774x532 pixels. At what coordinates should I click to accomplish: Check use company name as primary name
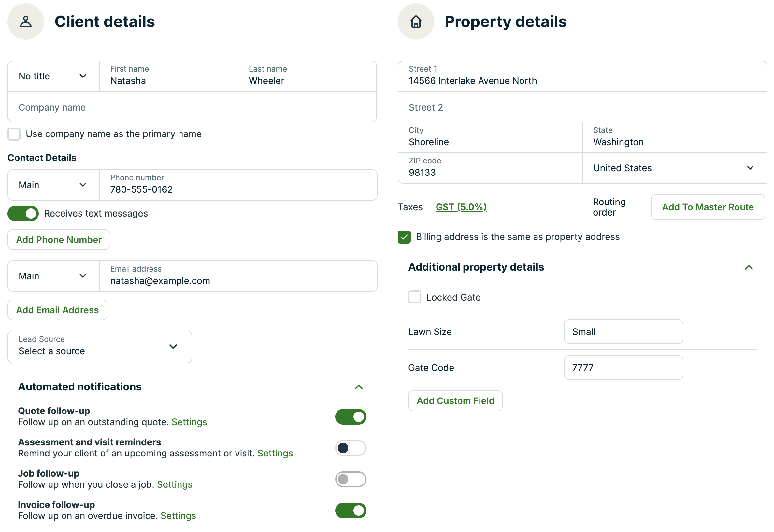(14, 134)
